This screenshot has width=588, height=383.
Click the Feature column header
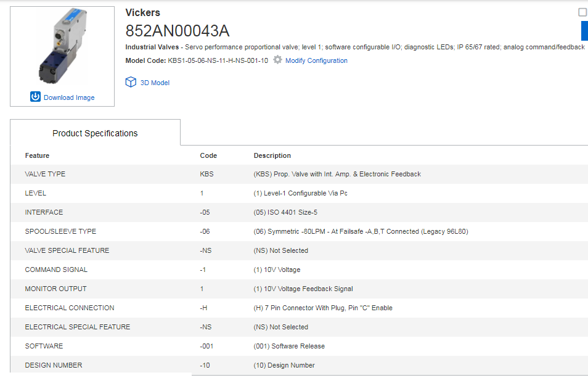(x=37, y=155)
